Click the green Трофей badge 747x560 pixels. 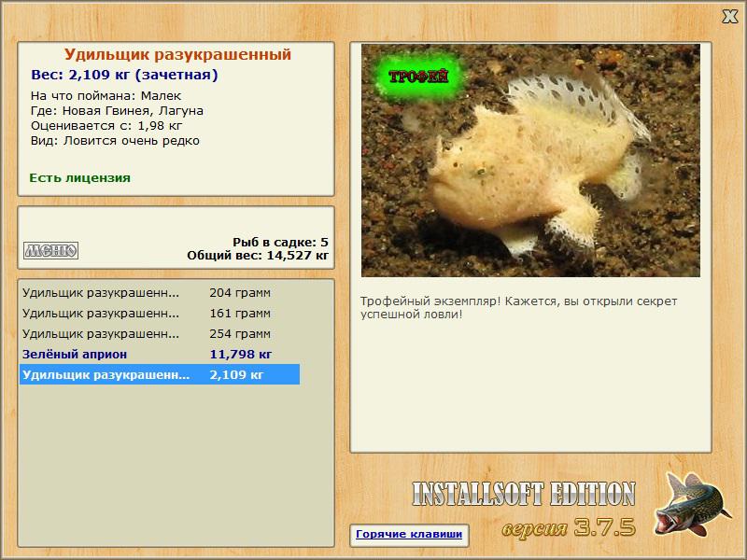point(418,77)
